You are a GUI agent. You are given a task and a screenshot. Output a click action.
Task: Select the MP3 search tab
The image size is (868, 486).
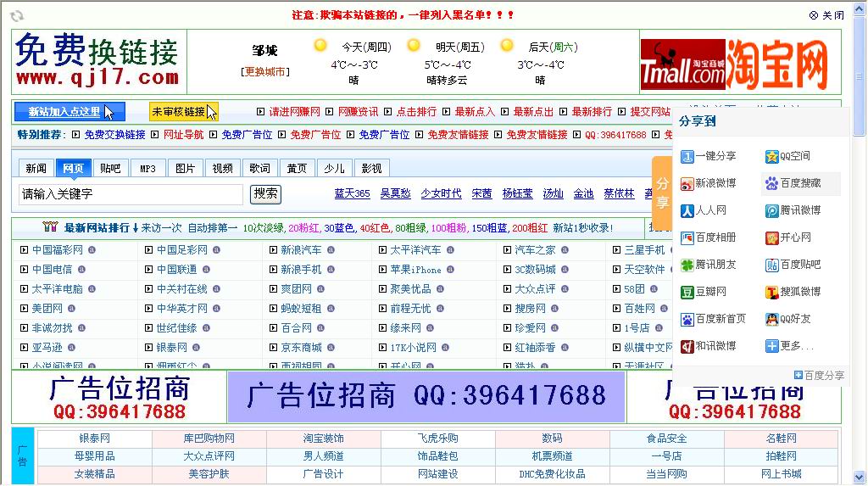click(147, 169)
